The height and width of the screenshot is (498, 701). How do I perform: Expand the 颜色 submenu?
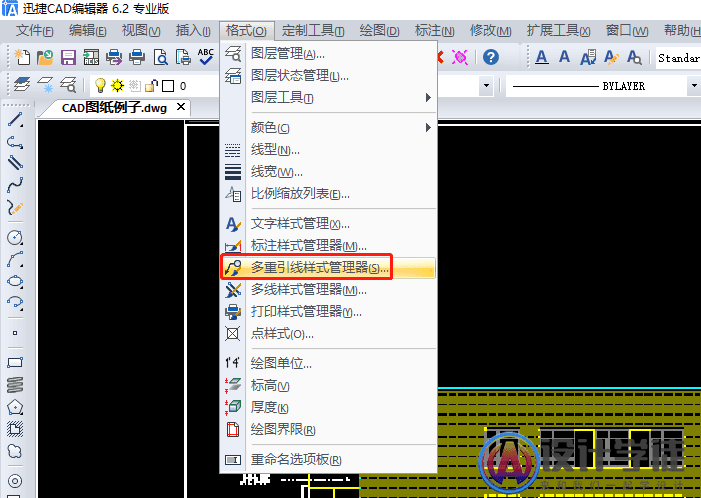328,128
